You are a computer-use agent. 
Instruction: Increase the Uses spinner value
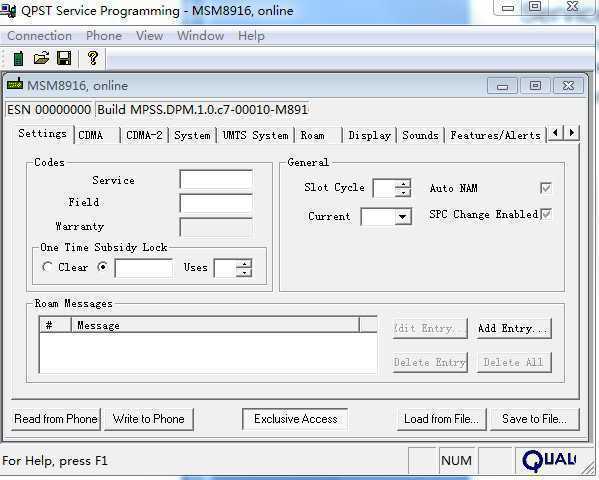[244, 264]
